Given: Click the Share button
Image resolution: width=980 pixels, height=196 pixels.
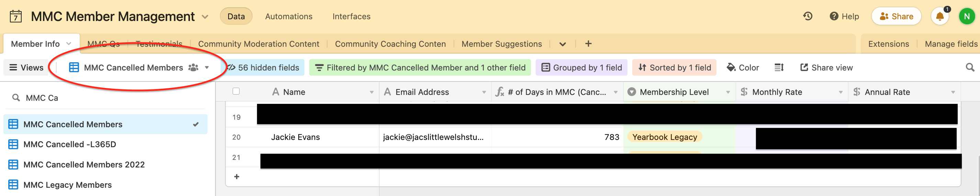Looking at the screenshot, I should coord(896,17).
